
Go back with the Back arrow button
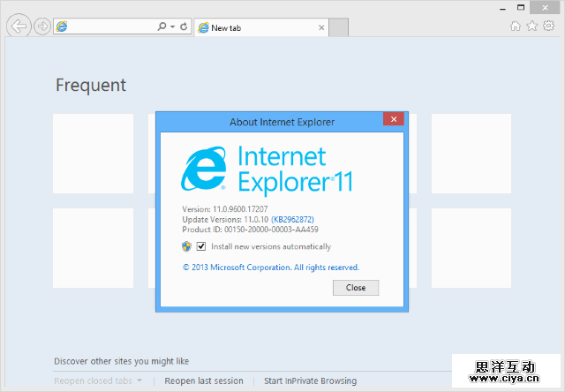pyautogui.click(x=19, y=26)
